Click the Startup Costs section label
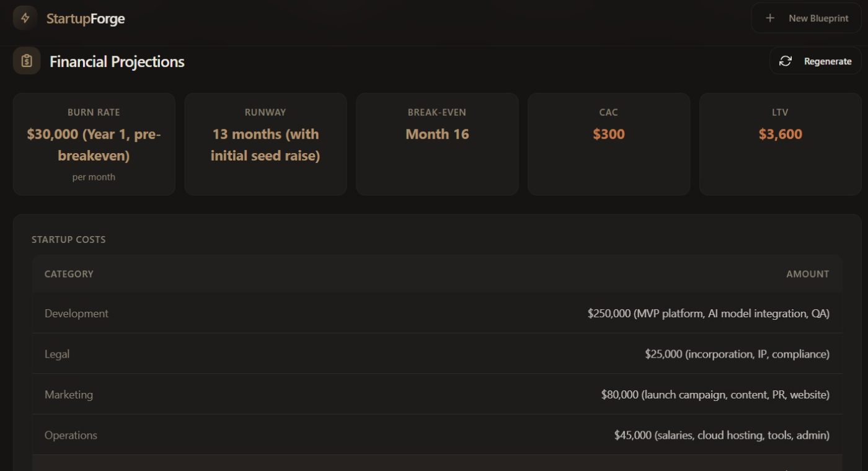Screen dimensions: 868x471 pos(69,239)
